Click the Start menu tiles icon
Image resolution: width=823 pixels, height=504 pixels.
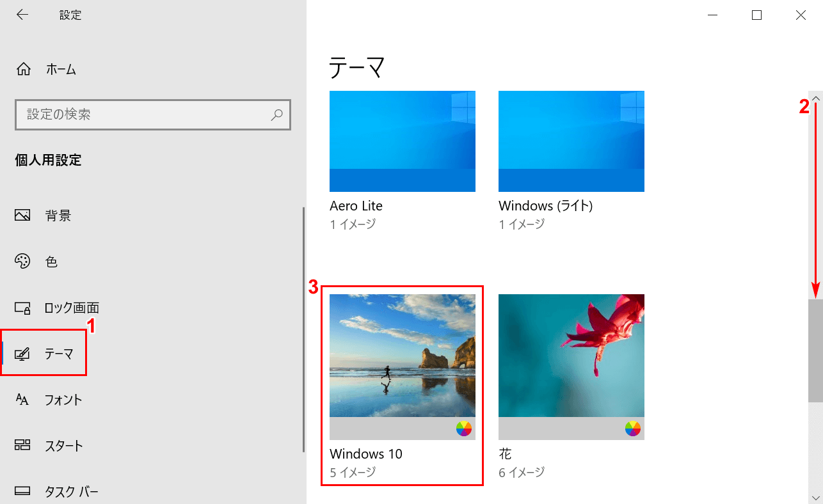coord(22,446)
